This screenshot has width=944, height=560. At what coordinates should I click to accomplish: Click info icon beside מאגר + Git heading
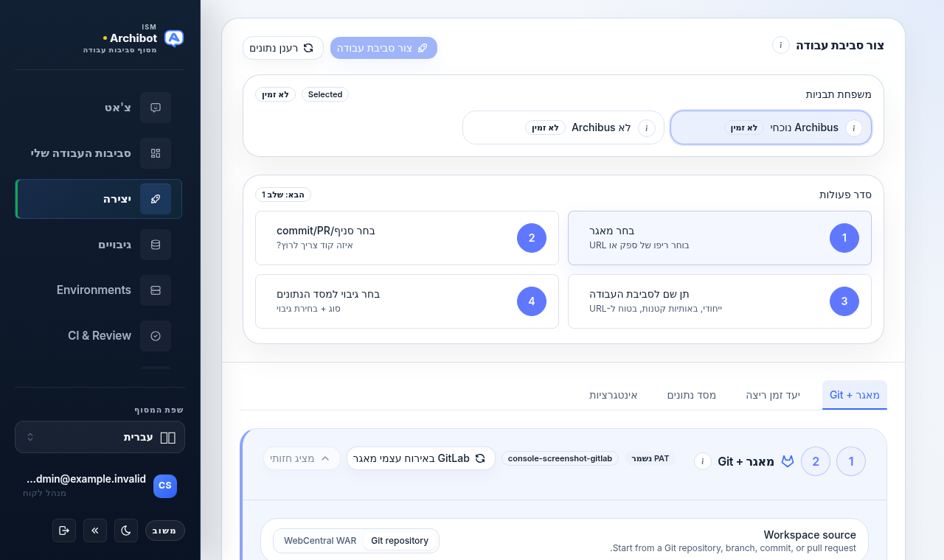pyautogui.click(x=703, y=461)
